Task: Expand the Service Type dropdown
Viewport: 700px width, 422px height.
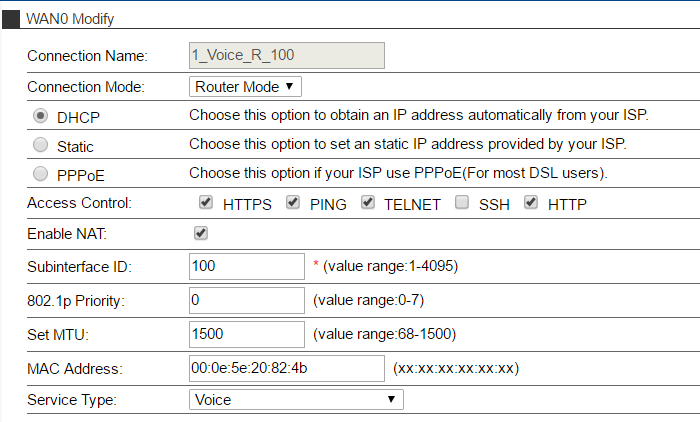Action: click(x=296, y=400)
